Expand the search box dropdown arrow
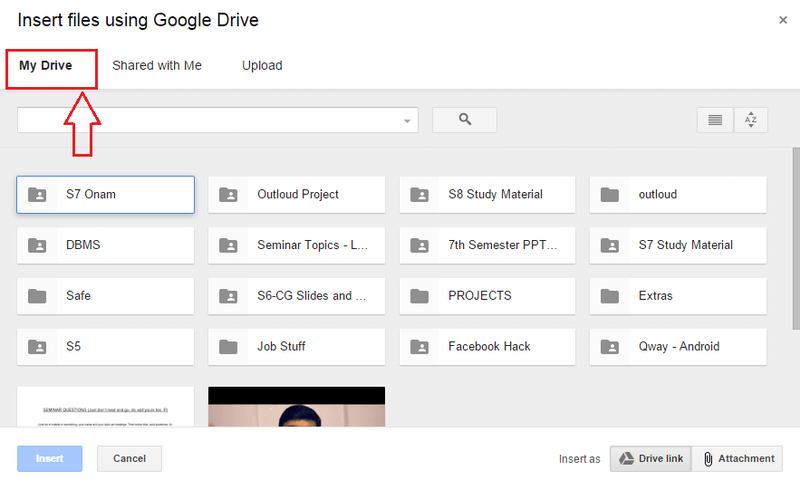 point(407,121)
